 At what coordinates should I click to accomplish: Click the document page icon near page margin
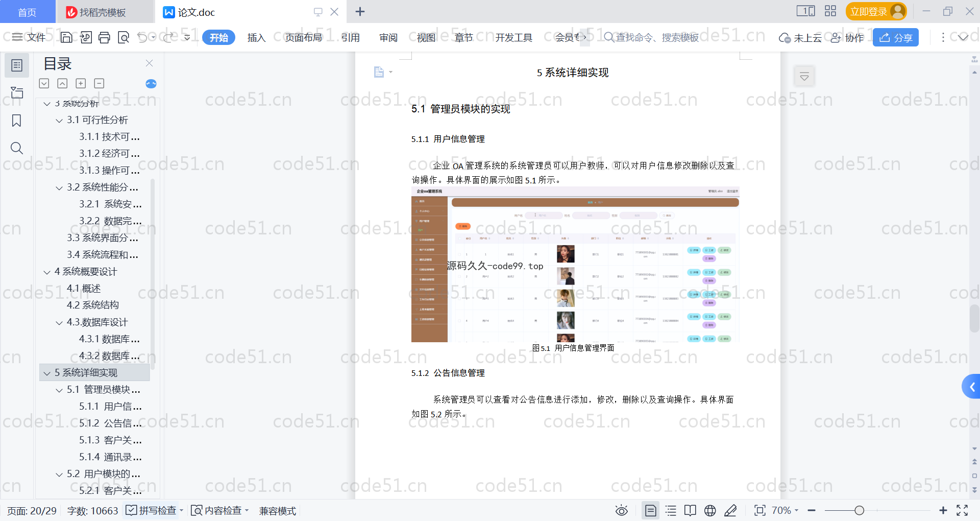click(x=379, y=72)
